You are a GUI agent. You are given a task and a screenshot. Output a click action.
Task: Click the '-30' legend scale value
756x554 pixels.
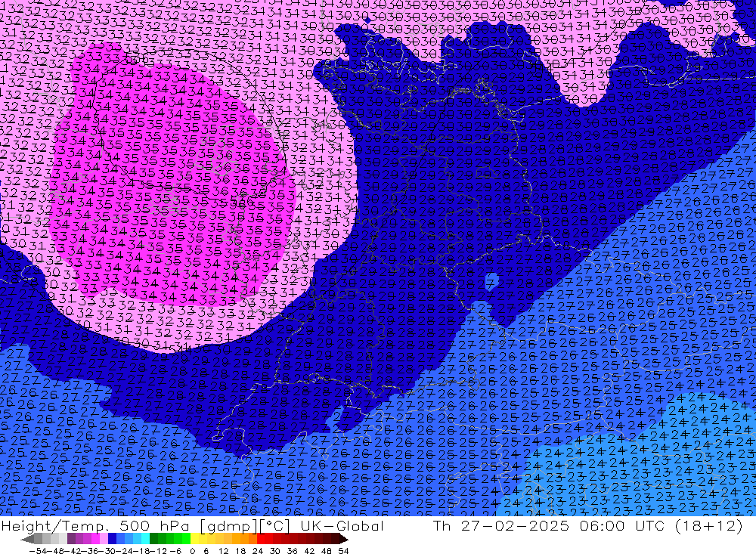pos(107,551)
